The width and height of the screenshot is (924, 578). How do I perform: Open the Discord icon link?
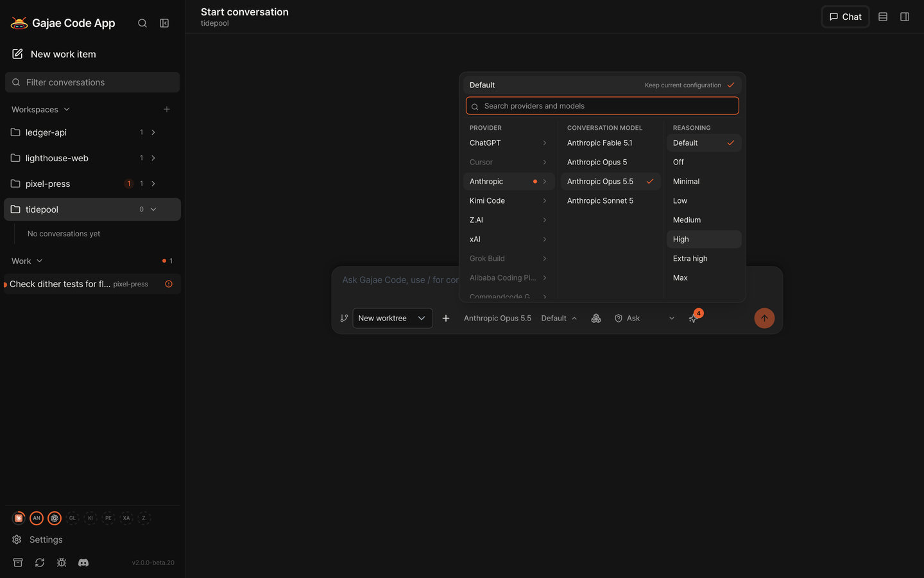coord(83,563)
